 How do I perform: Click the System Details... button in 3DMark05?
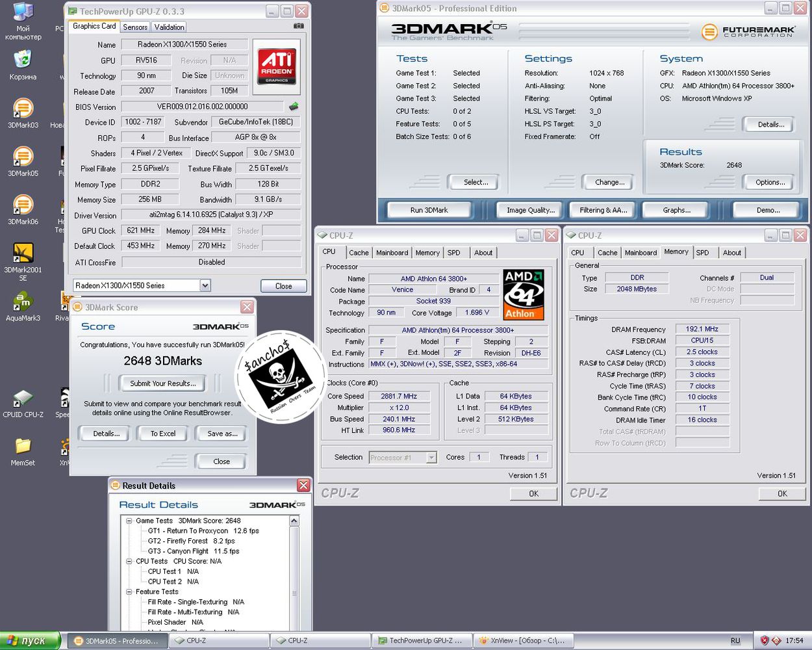point(770,124)
